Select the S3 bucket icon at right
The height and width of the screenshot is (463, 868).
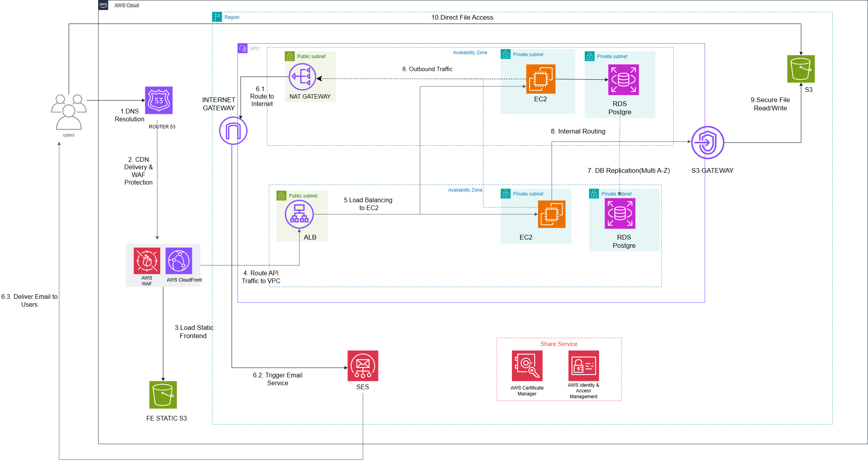click(x=801, y=69)
